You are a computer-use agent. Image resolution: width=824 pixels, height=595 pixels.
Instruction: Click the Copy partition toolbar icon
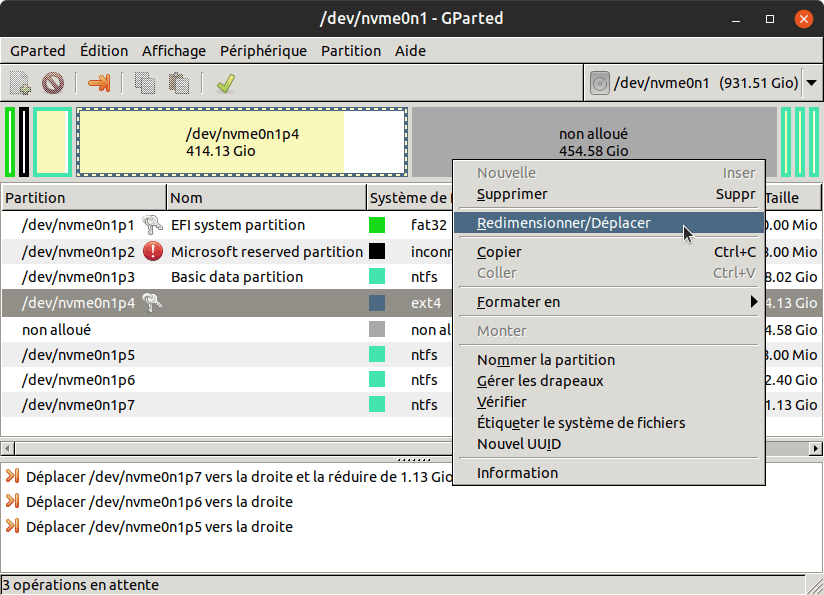click(145, 84)
